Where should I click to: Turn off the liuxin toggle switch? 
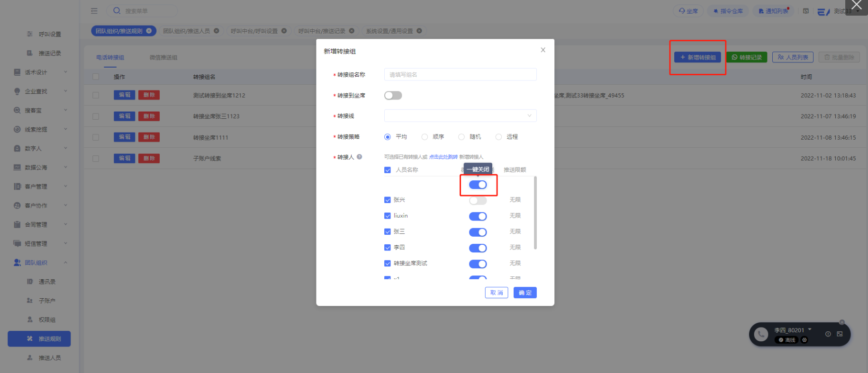point(478,216)
